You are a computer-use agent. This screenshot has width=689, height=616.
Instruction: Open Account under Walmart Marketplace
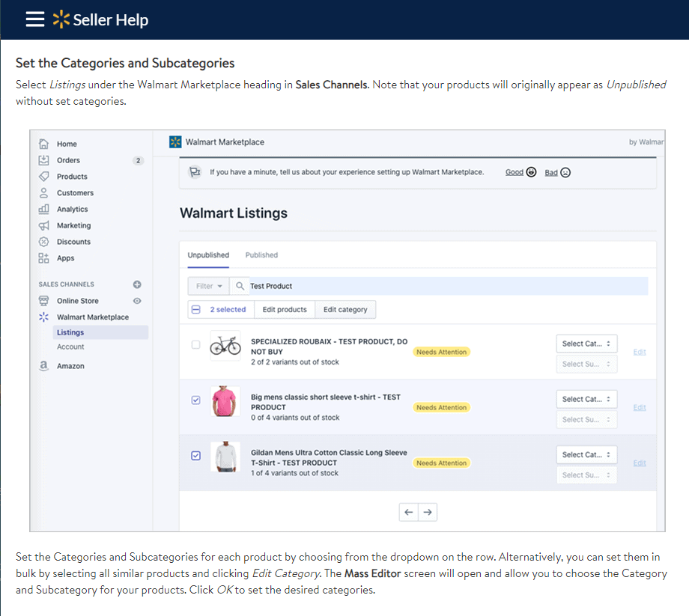coord(70,347)
